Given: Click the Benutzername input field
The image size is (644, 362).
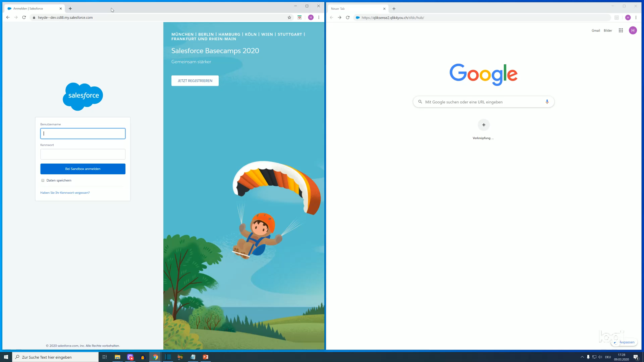Looking at the screenshot, I should tap(83, 133).
